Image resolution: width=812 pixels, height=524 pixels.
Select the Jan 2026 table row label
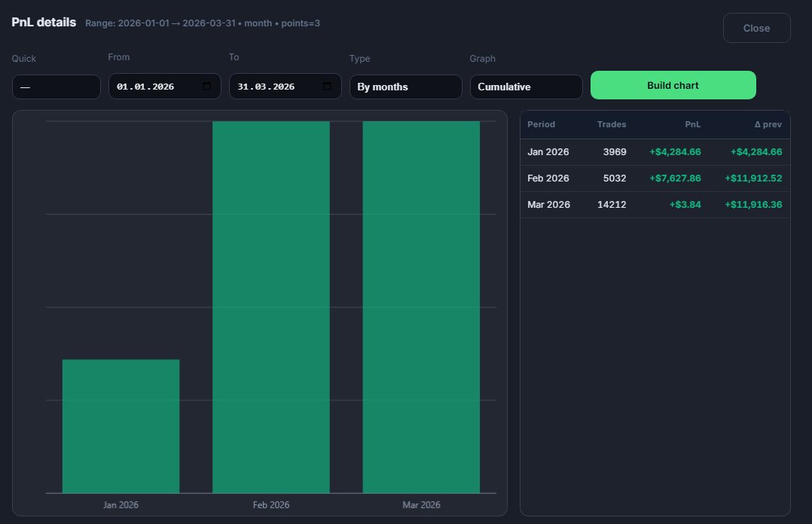tap(548, 152)
